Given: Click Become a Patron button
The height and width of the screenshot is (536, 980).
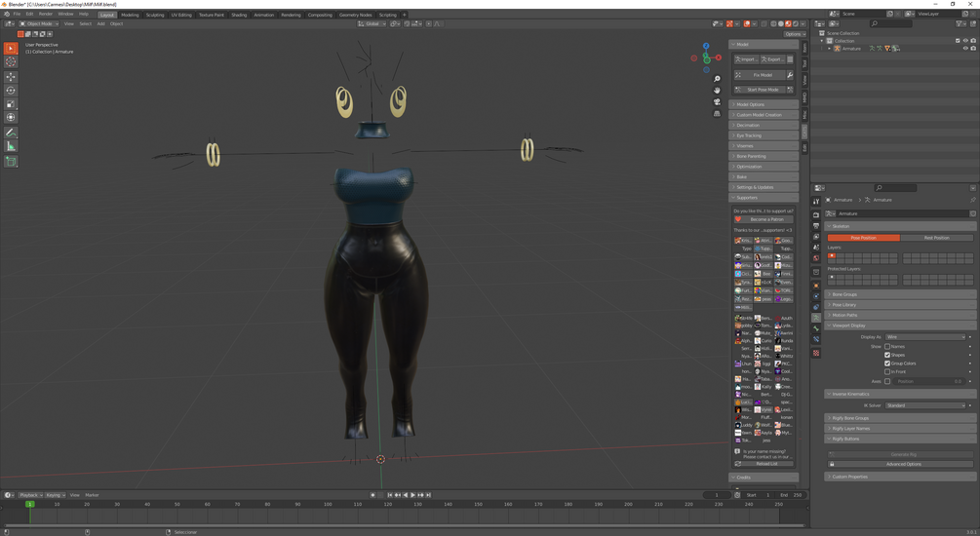Looking at the screenshot, I should coord(764,219).
